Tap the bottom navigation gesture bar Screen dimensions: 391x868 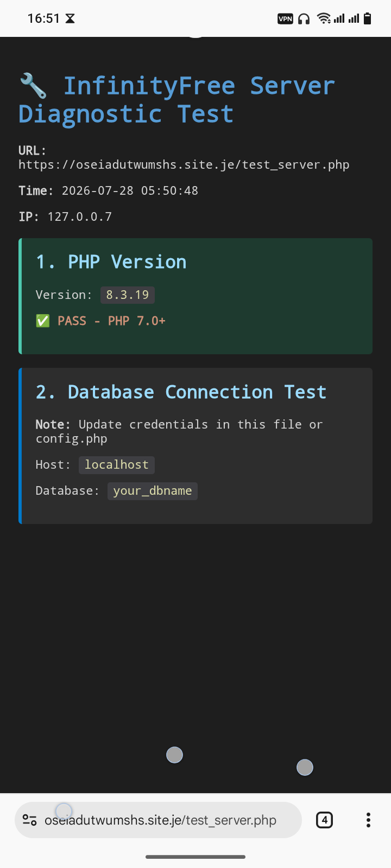[195, 857]
